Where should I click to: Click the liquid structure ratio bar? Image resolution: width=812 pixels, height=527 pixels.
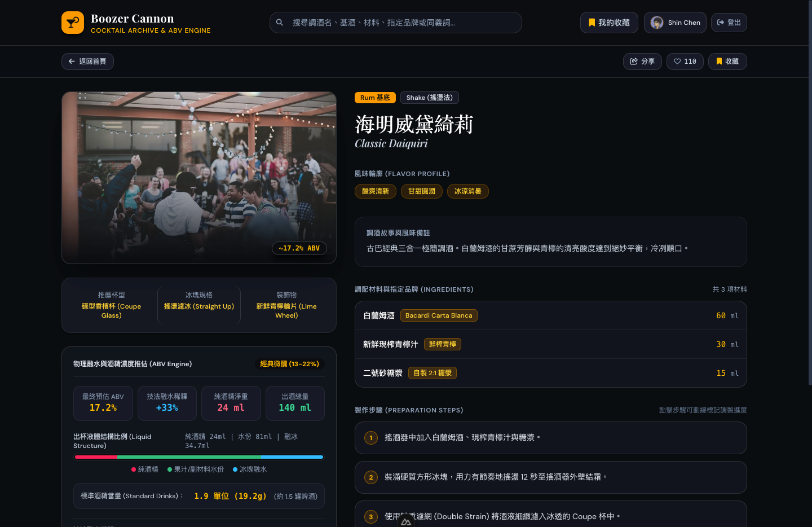tap(199, 457)
